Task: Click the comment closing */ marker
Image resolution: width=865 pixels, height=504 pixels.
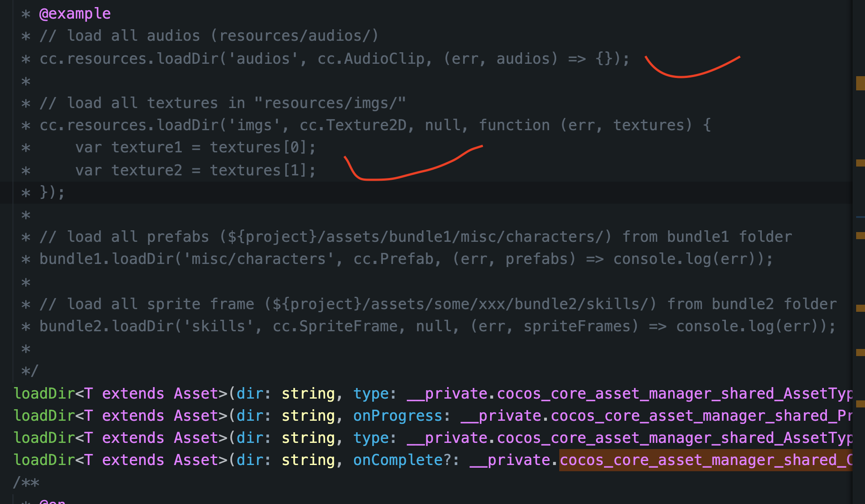Action: [x=30, y=370]
